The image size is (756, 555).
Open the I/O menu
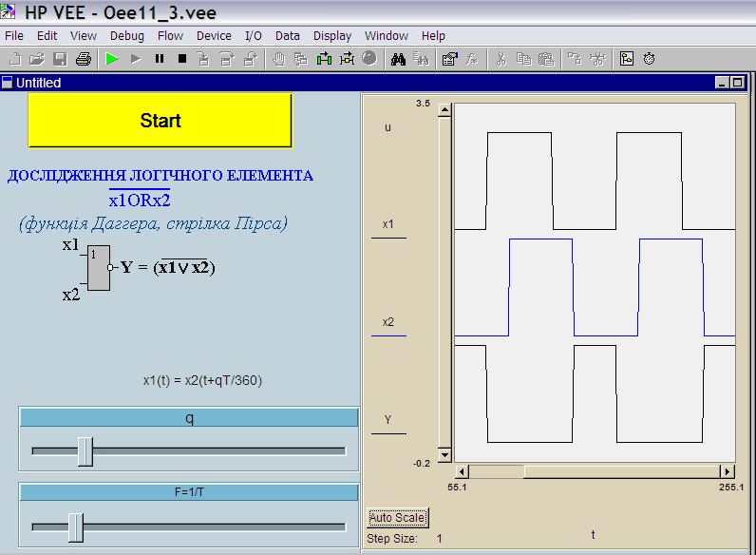click(254, 36)
